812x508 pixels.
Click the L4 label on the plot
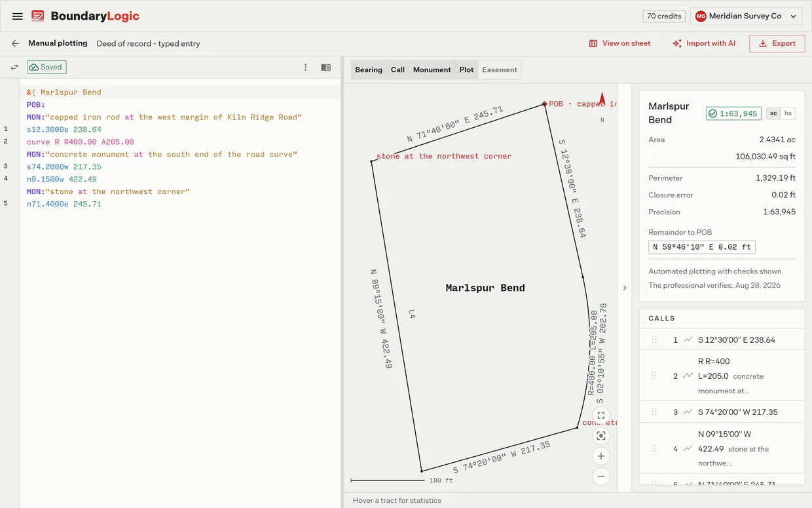(412, 315)
